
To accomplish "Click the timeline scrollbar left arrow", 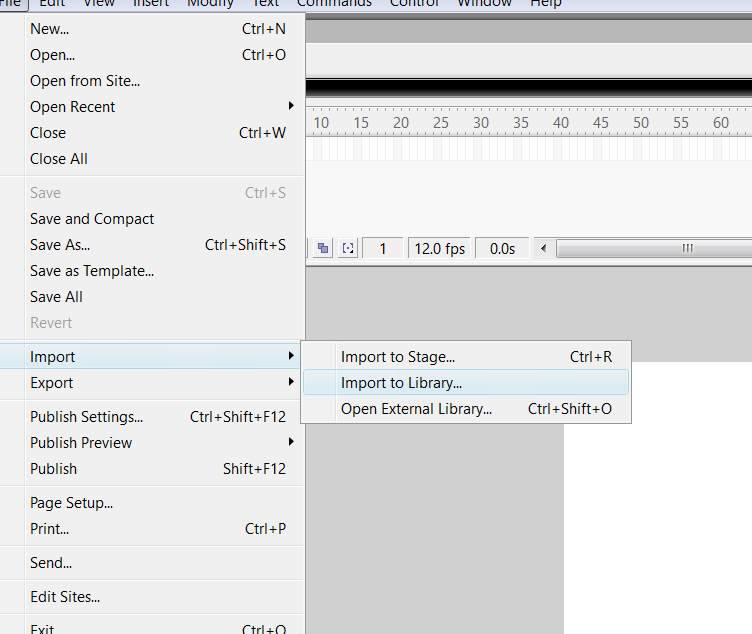I will pyautogui.click(x=543, y=248).
